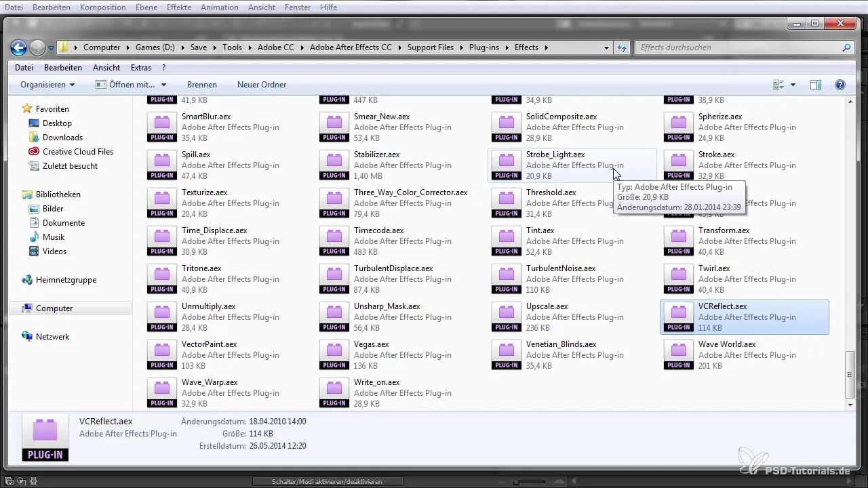Select the Upscale.aex plug-in icon
This screenshot has height=488, width=868.
[x=506, y=317]
